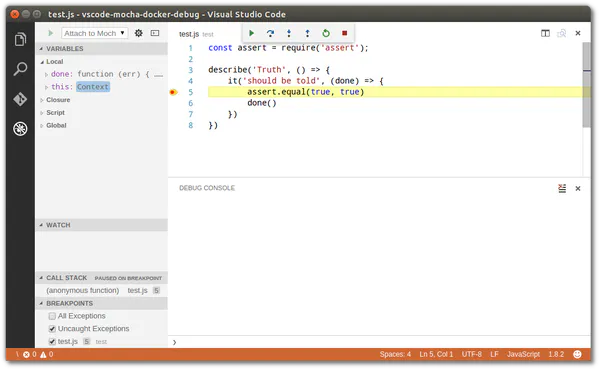Show errors count in status bar
Image resolution: width=600 pixels, height=370 pixels.
pyautogui.click(x=29, y=354)
